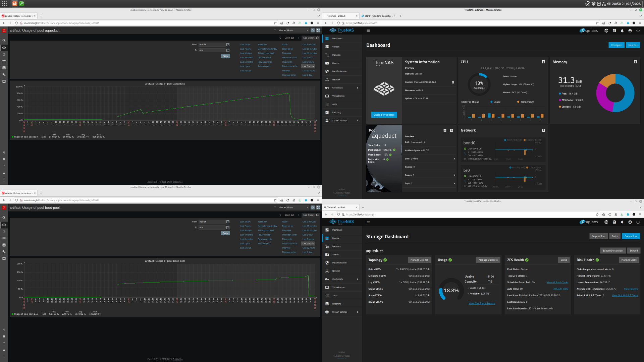
Task: Click Scrub button in ZFS Health card
Action: [564, 260]
